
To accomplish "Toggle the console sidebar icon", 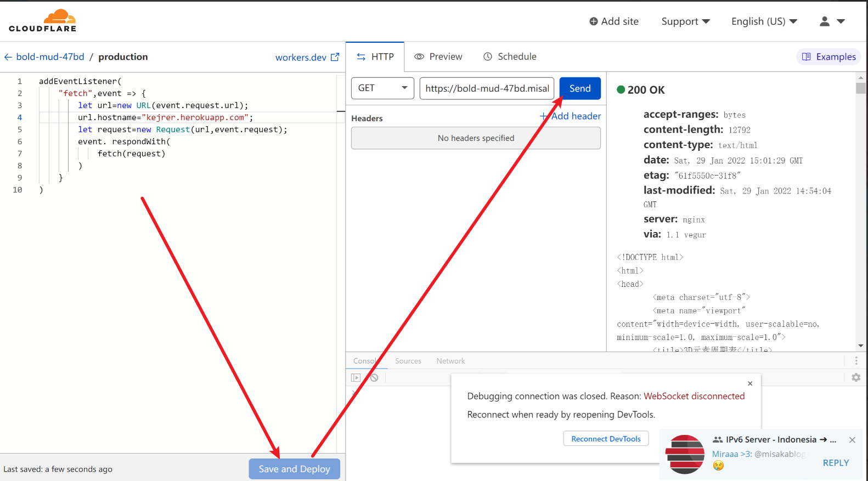I will [356, 377].
